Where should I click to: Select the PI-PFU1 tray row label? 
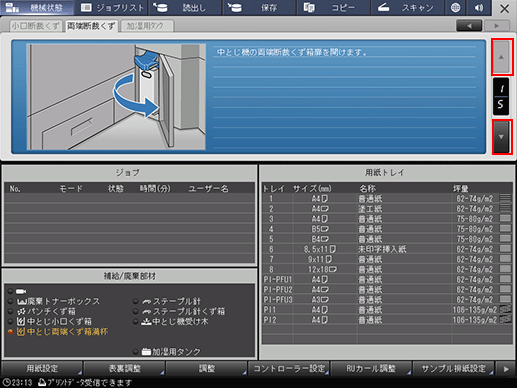(x=278, y=279)
